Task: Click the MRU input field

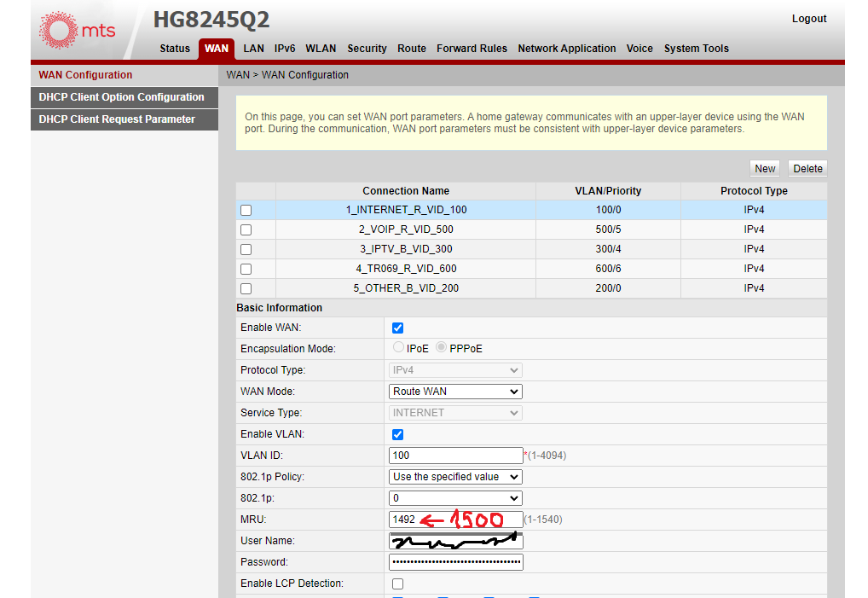Action: coord(456,520)
